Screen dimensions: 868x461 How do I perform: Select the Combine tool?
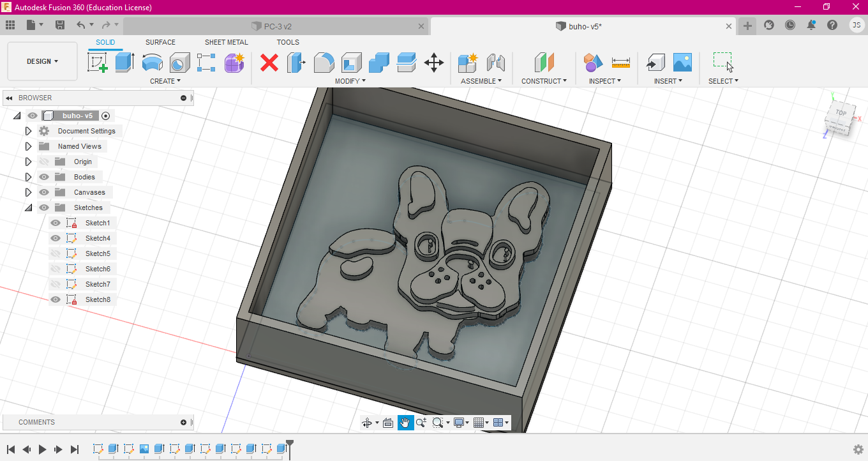click(379, 63)
